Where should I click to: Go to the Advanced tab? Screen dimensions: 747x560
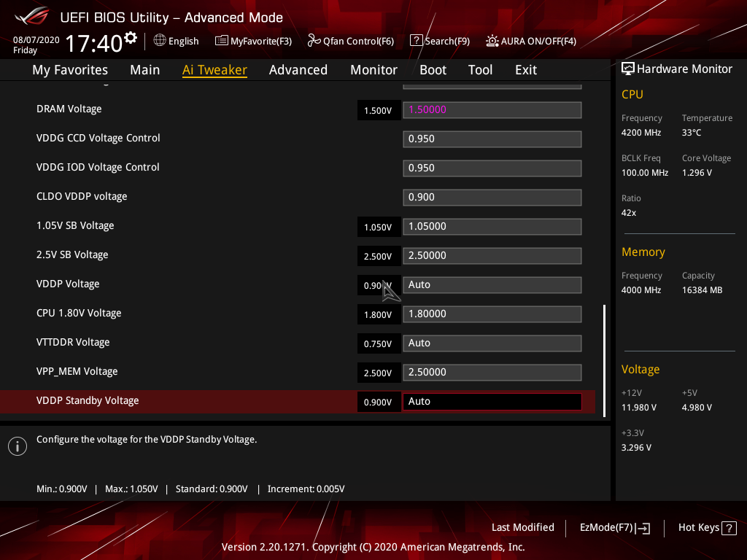point(298,70)
